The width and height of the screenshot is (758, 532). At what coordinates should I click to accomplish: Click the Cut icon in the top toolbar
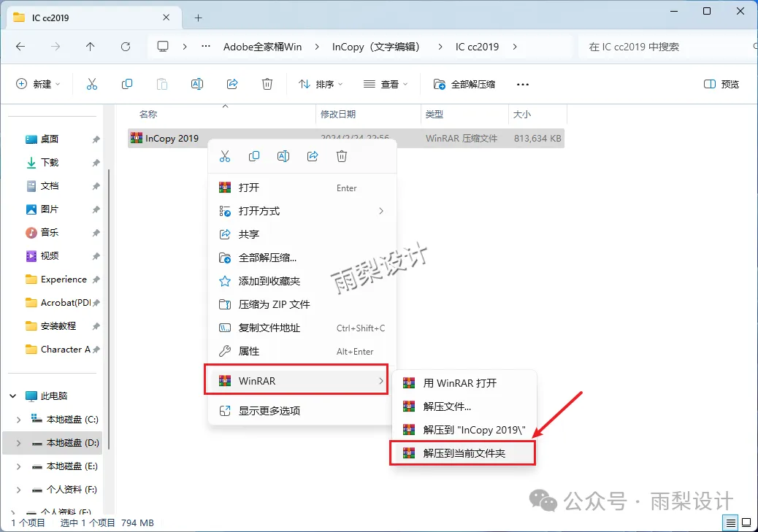click(x=92, y=84)
